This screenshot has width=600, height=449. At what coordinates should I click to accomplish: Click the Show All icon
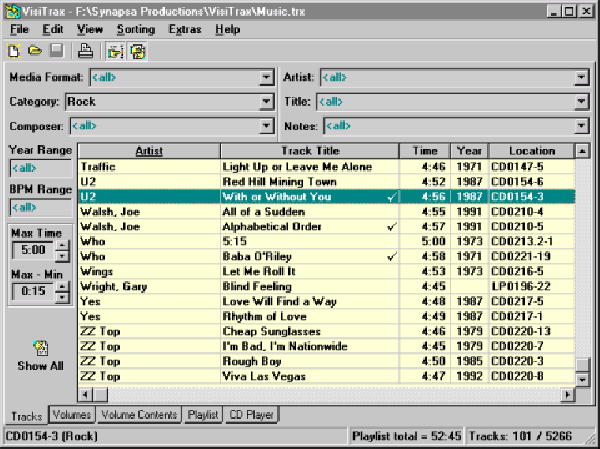40,348
